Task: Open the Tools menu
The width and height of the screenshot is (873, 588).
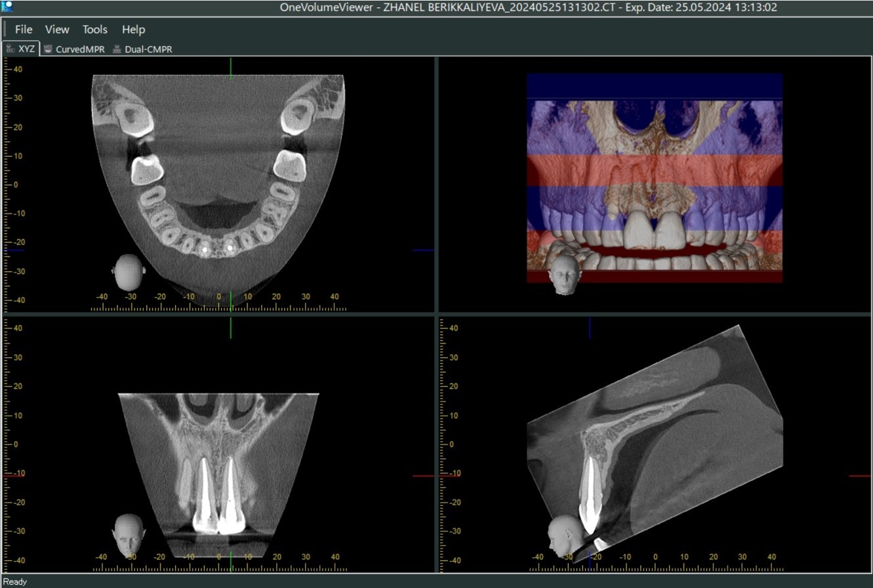Action: (x=94, y=29)
